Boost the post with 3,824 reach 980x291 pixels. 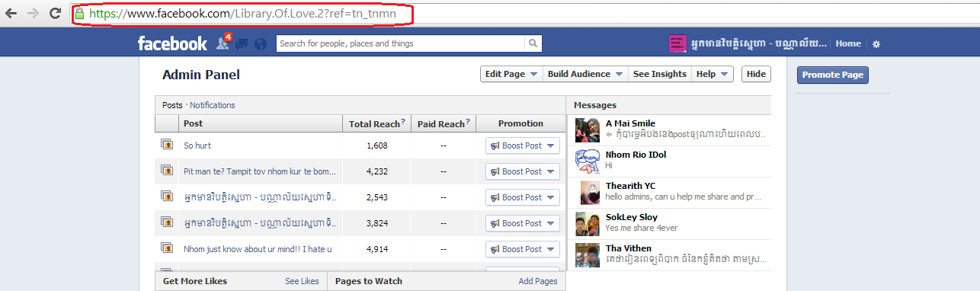tap(523, 223)
